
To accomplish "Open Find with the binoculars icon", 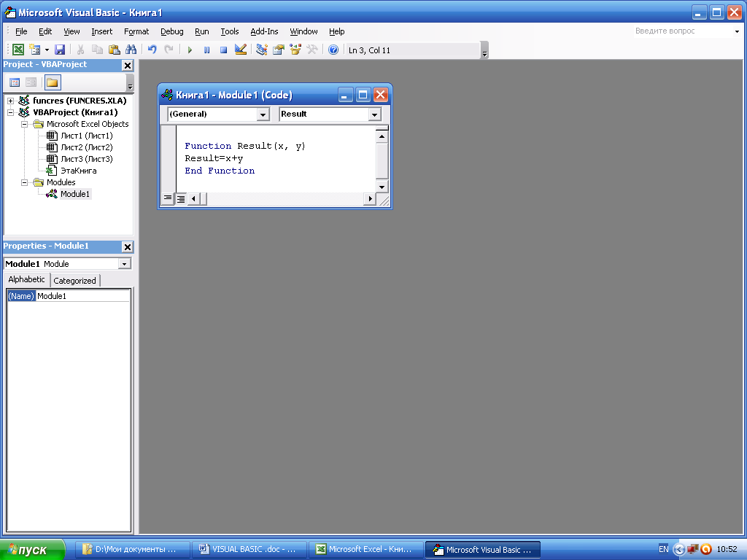I will [x=131, y=50].
